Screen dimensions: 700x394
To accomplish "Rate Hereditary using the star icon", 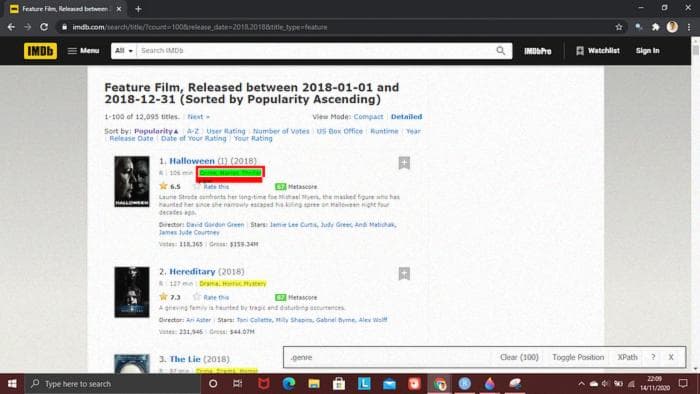I will pyautogui.click(x=197, y=297).
